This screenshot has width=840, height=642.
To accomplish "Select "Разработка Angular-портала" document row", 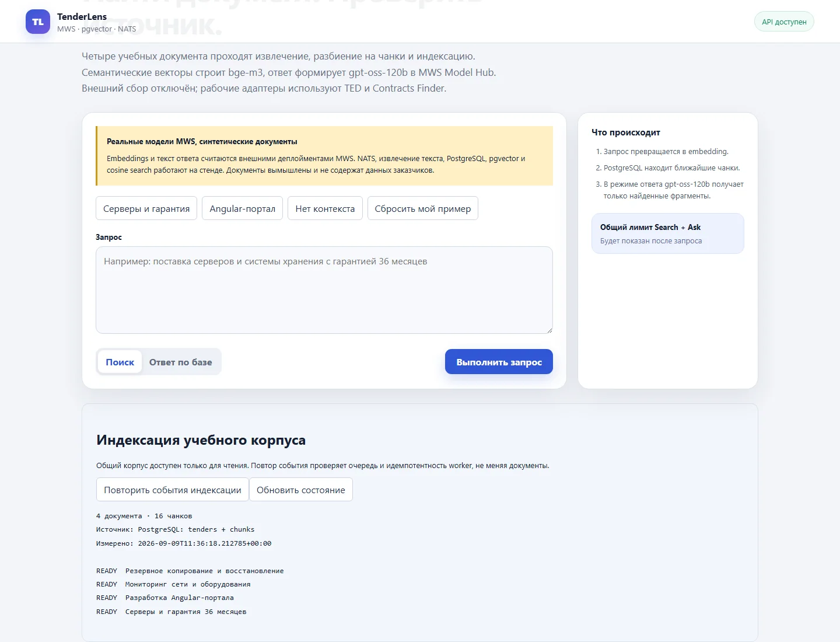I will click(x=165, y=598).
